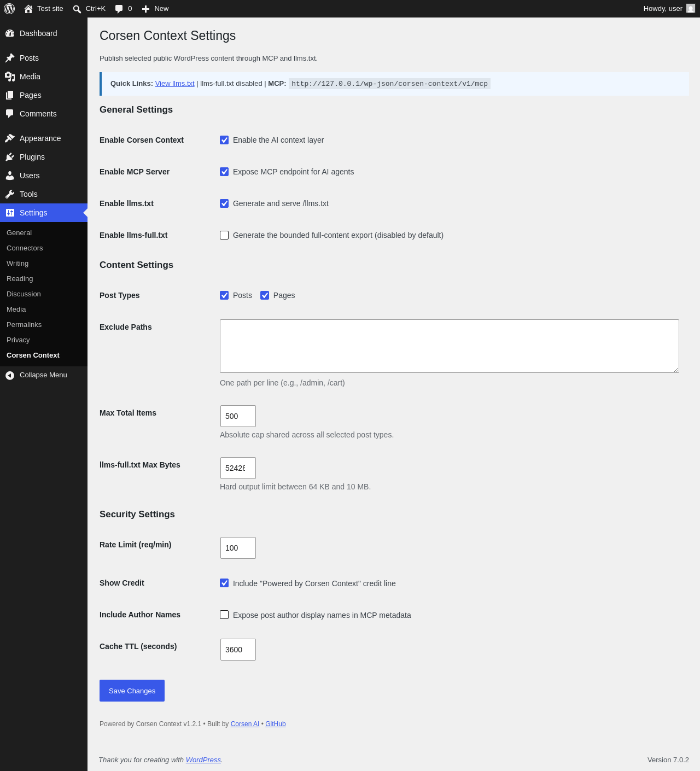Click the search magnifier icon
The height and width of the screenshot is (771, 700).
[x=77, y=9]
